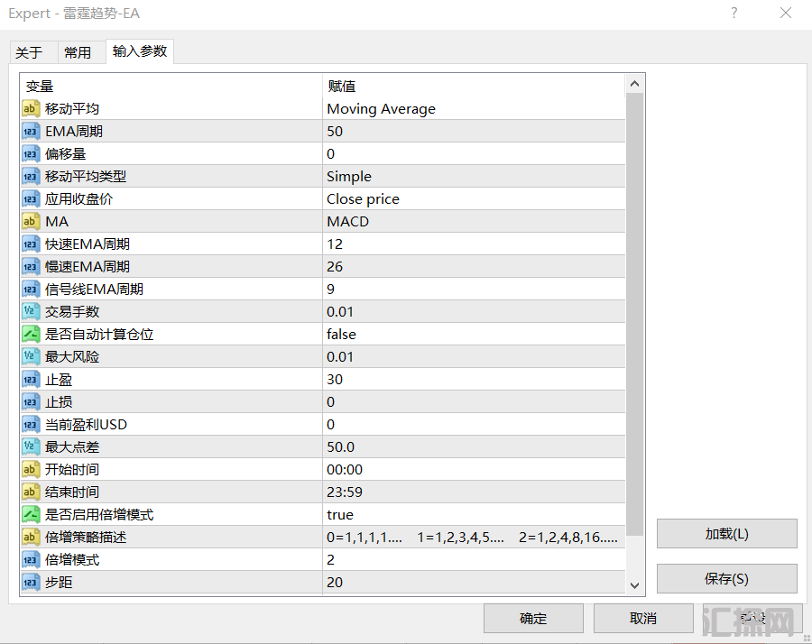Click the integer icon beside 止损
The height and width of the screenshot is (644, 812).
click(x=31, y=401)
